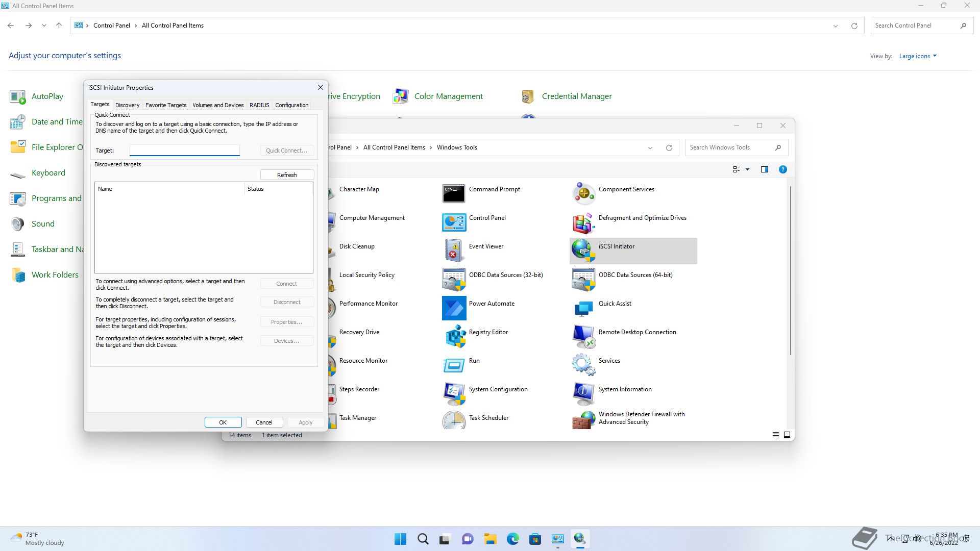980x551 pixels.
Task: Expand the View by Large icons dropdown
Action: [918, 56]
